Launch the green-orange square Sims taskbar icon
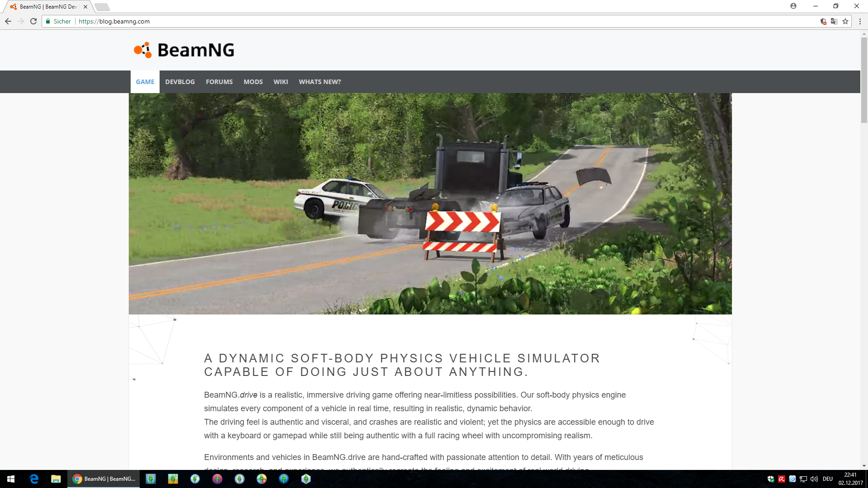The width and height of the screenshot is (868, 488). [x=173, y=479]
